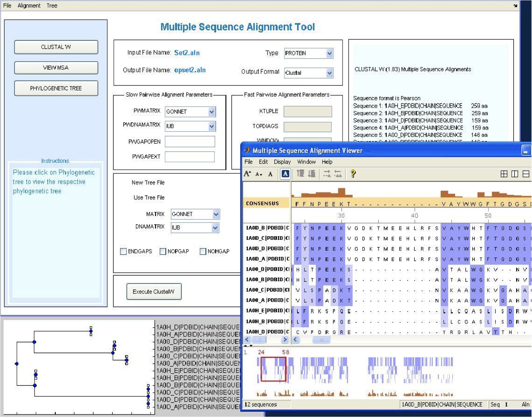Select the 1A0D_C|PDBID row in the viewer
532x417 pixels.
point(267,238)
